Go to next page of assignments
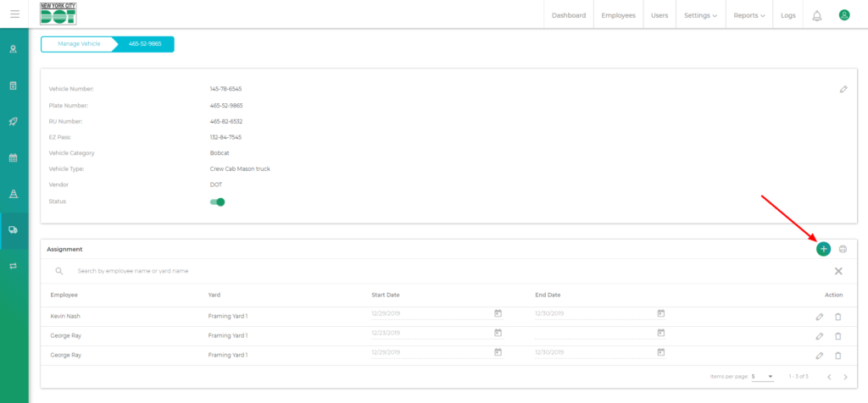The image size is (868, 403). point(845,376)
